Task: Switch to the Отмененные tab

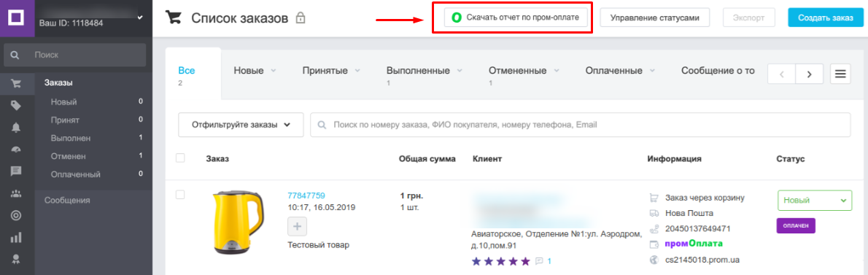Action: pyautogui.click(x=517, y=71)
